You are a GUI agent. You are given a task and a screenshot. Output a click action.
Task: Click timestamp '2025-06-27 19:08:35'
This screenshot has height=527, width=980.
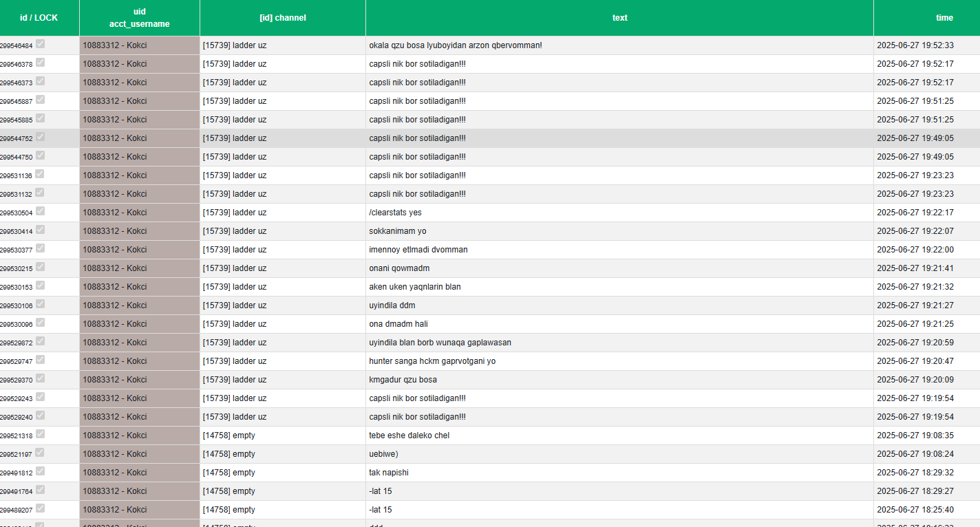click(915, 435)
